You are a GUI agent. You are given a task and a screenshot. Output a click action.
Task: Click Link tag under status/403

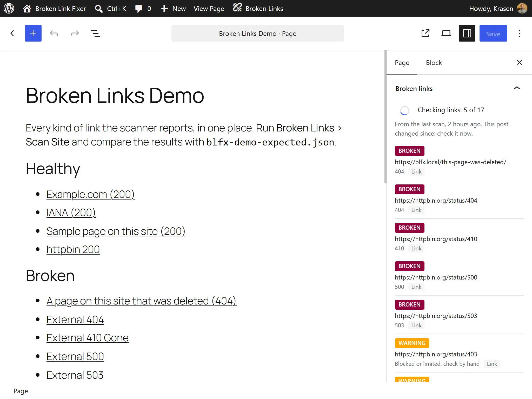(x=492, y=364)
